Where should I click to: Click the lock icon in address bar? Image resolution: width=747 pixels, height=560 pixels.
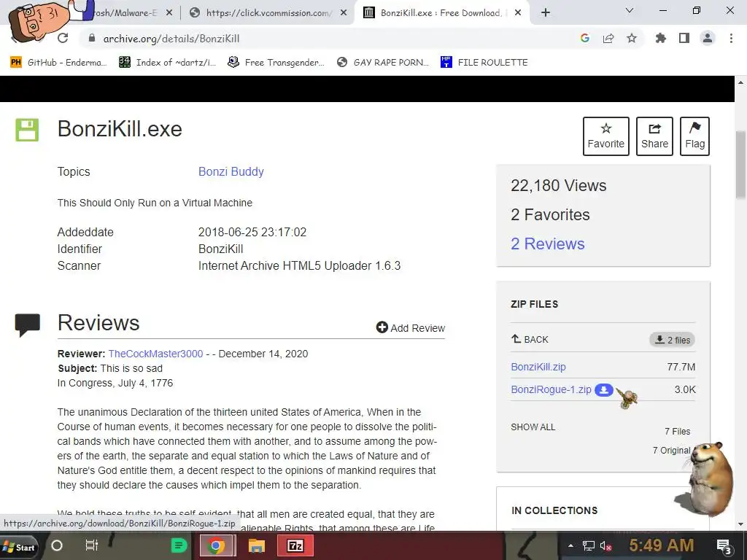[93, 39]
